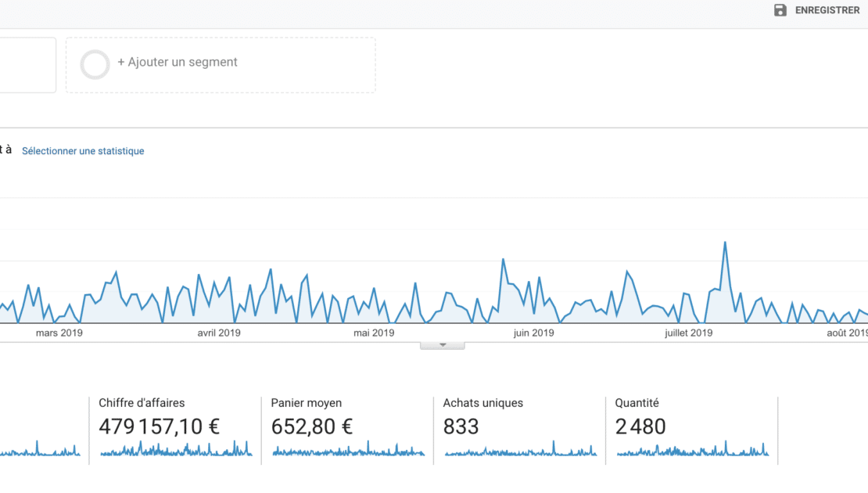
Task: Click the Achats uniques sparkline graph
Action: coord(520,451)
